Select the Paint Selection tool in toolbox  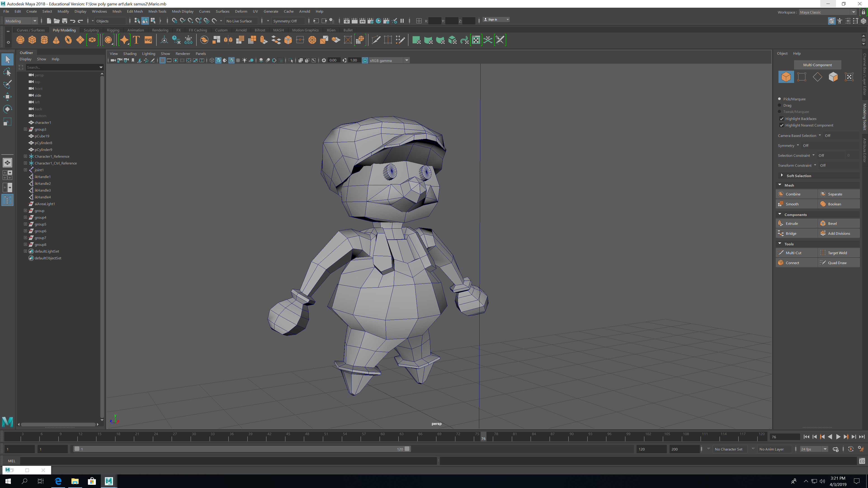click(7, 84)
